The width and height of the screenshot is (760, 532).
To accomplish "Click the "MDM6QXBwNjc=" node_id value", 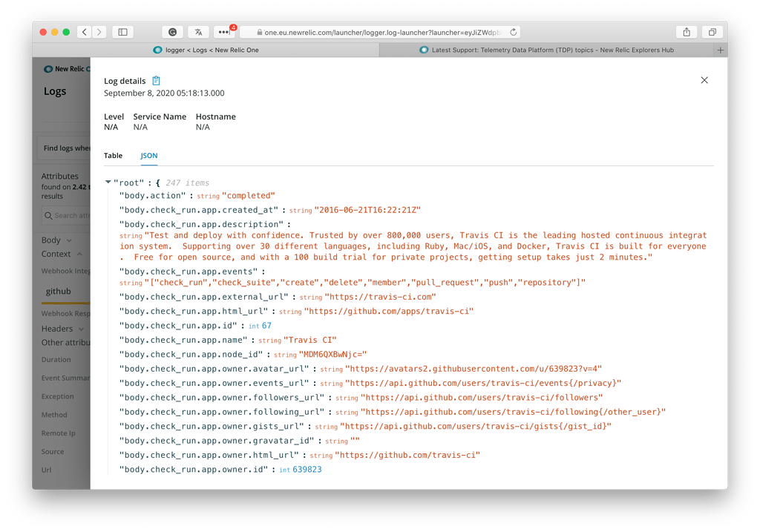I will tap(332, 355).
